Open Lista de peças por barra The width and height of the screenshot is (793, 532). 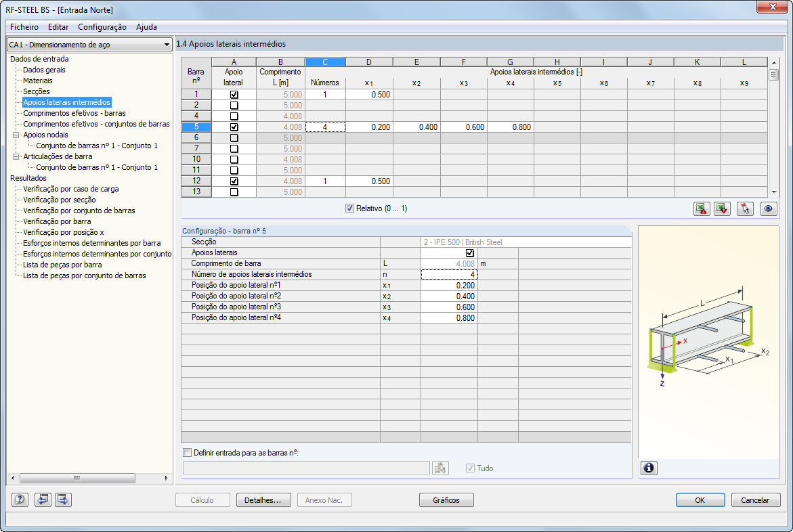(62, 265)
